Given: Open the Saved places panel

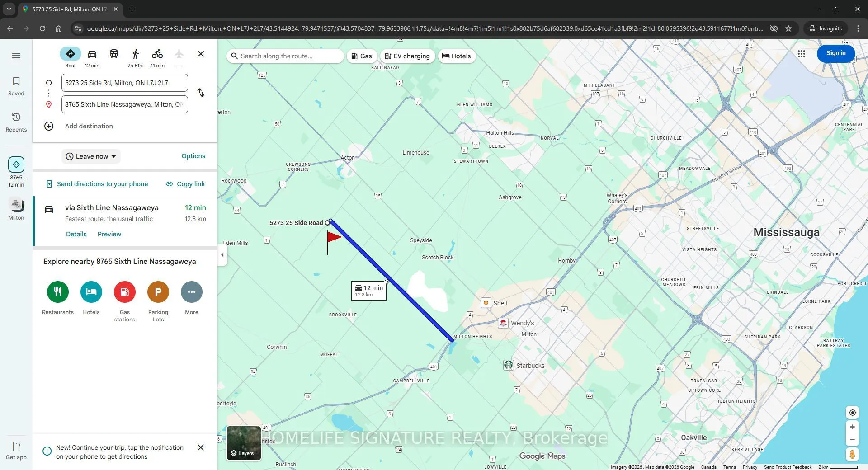Looking at the screenshot, I should click(16, 86).
